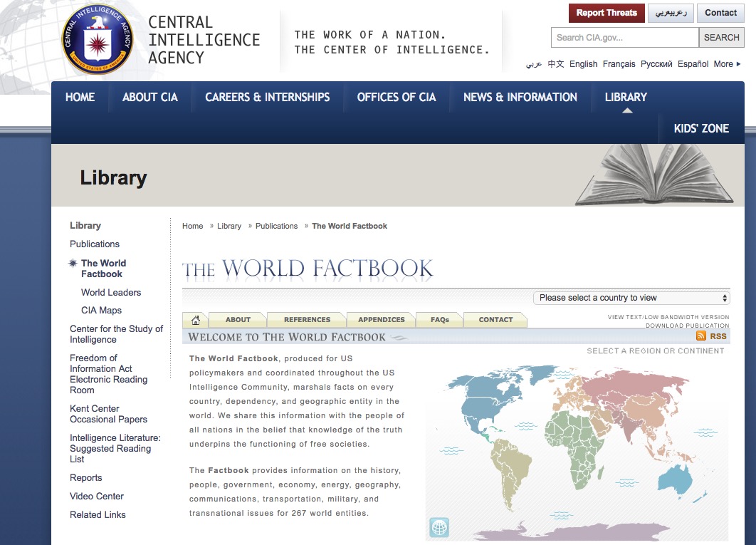The image size is (756, 545).
Task: Open the REFERENCES tab
Action: (307, 320)
